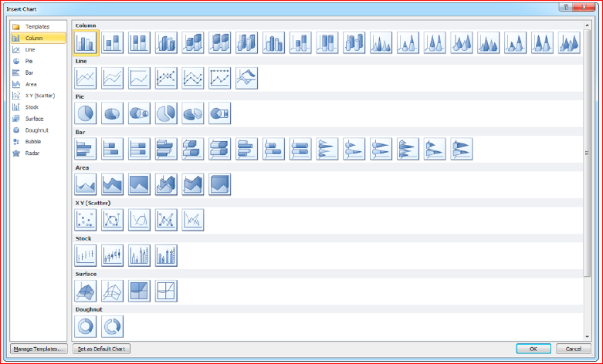Select the High-Low-Close Stock chart icon

click(86, 255)
